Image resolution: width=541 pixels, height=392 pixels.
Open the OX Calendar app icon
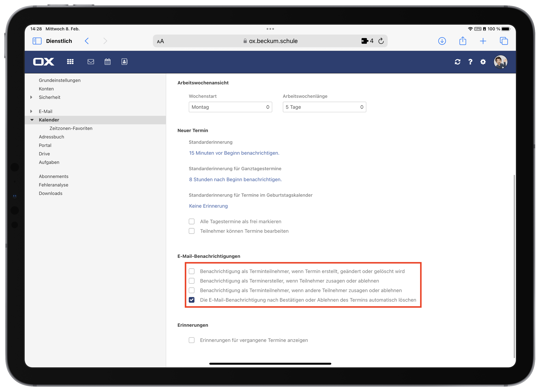point(108,62)
